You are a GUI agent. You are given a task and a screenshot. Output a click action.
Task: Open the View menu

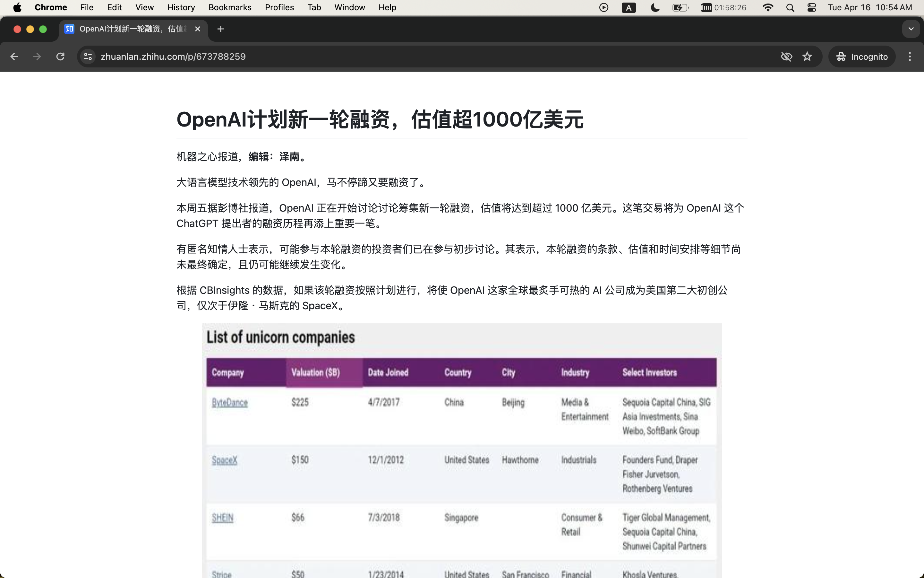click(144, 8)
